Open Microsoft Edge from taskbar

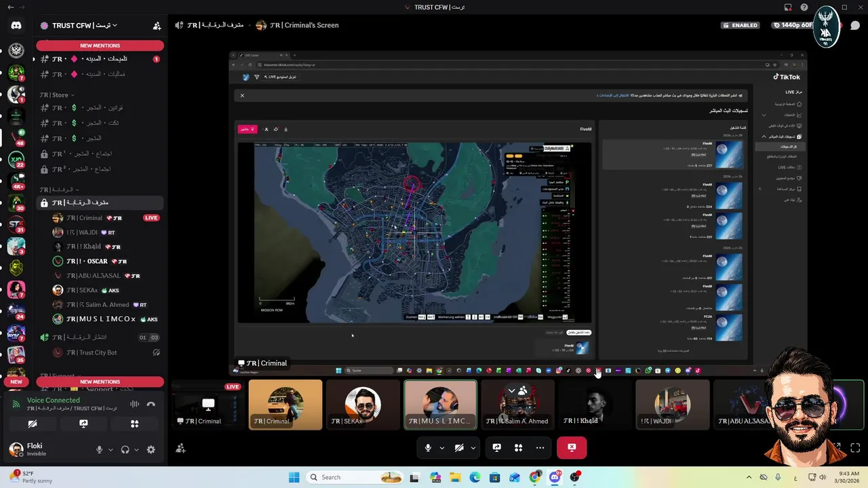coord(475,477)
